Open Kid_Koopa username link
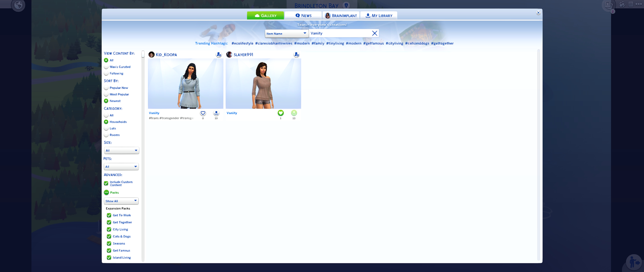 [x=166, y=55]
